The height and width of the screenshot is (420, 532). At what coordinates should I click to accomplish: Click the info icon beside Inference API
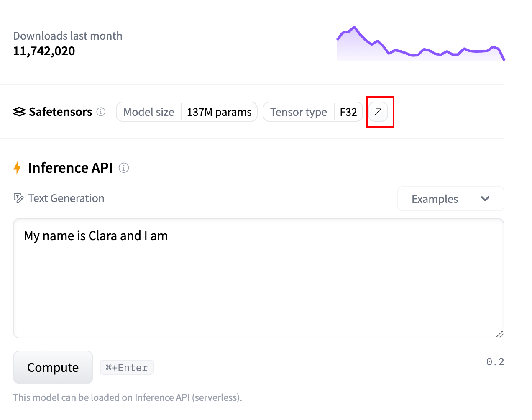[124, 168]
